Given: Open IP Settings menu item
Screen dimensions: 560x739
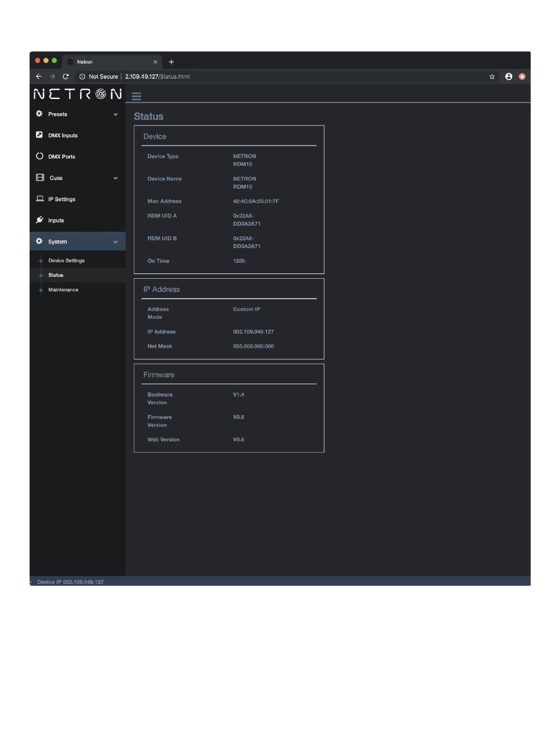Looking at the screenshot, I should [77, 199].
